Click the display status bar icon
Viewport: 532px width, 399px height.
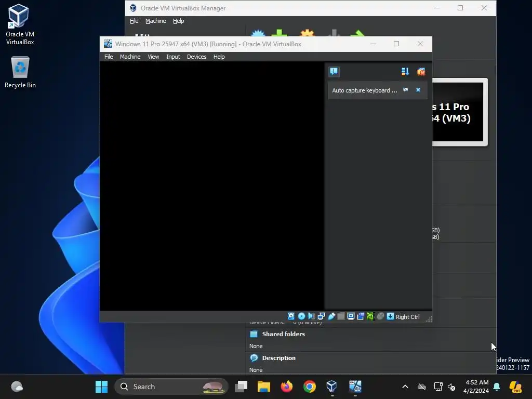(x=351, y=316)
